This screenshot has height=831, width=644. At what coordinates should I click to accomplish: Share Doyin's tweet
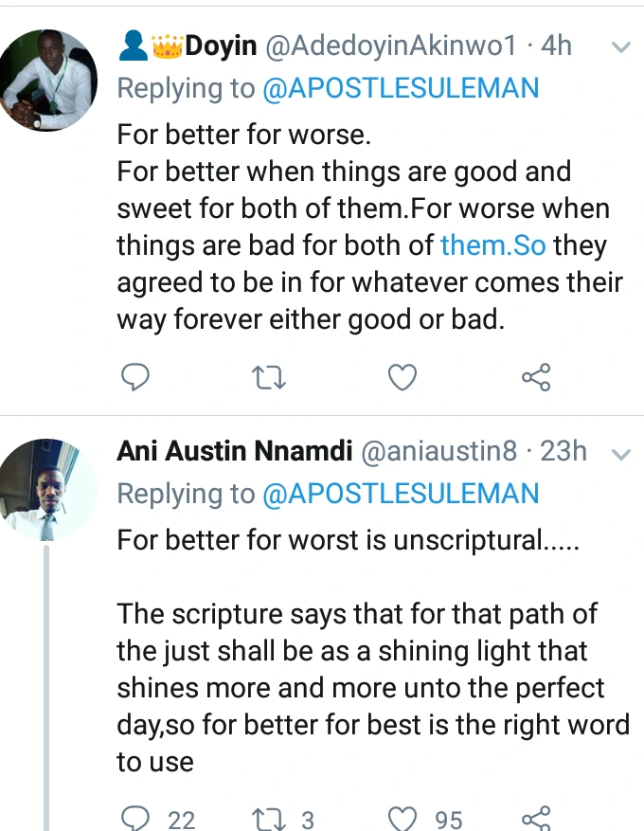tap(536, 379)
